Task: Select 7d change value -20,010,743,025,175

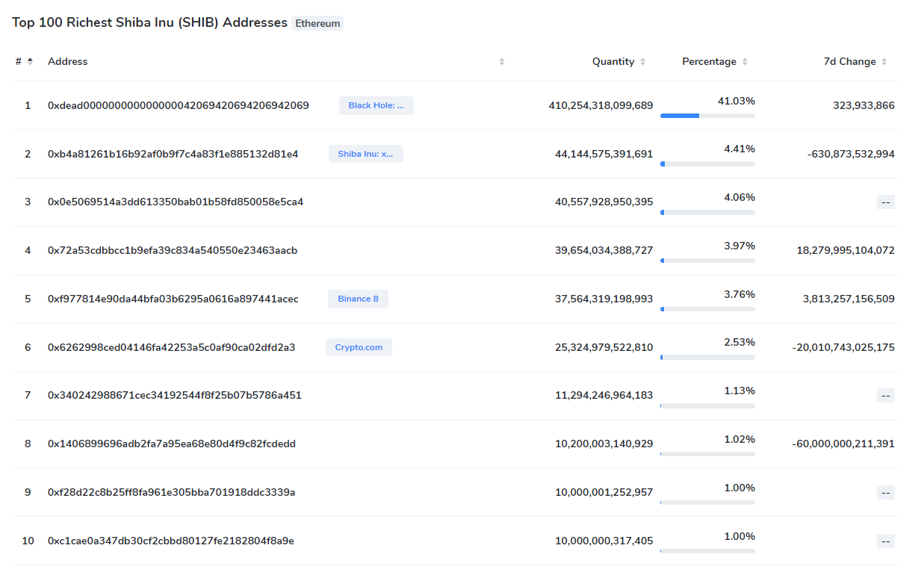Action: click(843, 347)
